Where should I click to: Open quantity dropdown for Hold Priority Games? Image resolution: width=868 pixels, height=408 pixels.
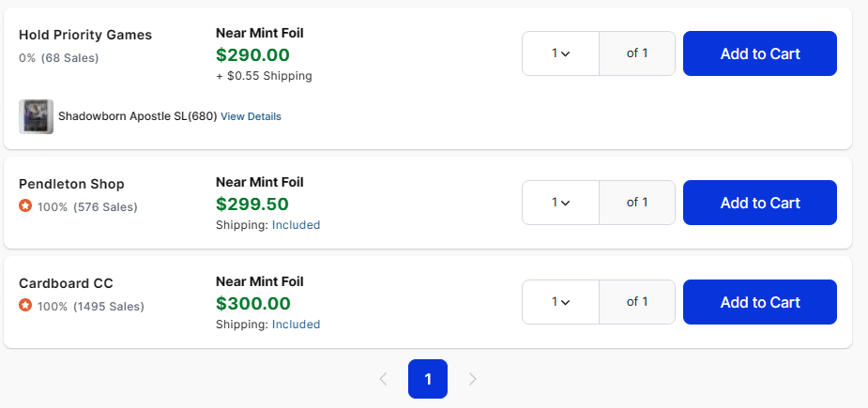[560, 53]
